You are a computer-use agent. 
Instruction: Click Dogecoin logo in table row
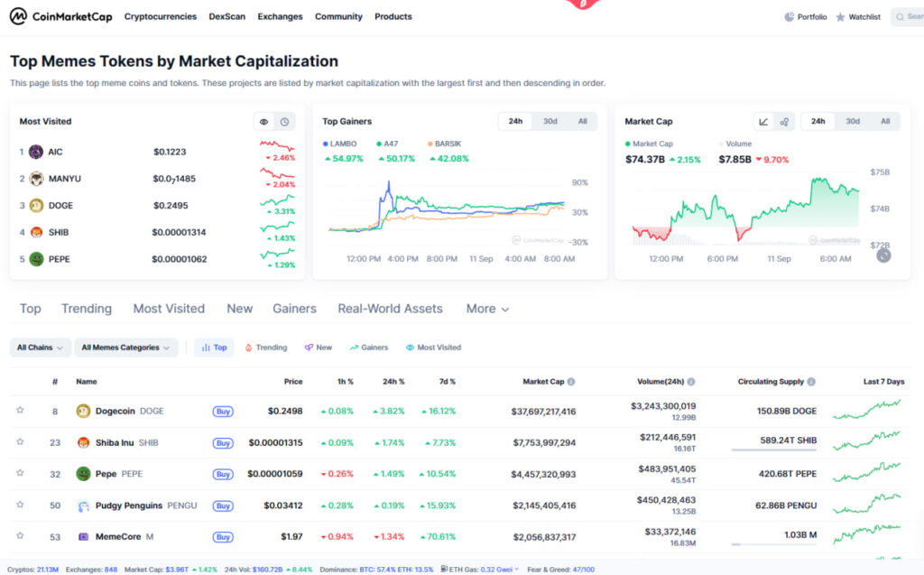pyautogui.click(x=83, y=411)
